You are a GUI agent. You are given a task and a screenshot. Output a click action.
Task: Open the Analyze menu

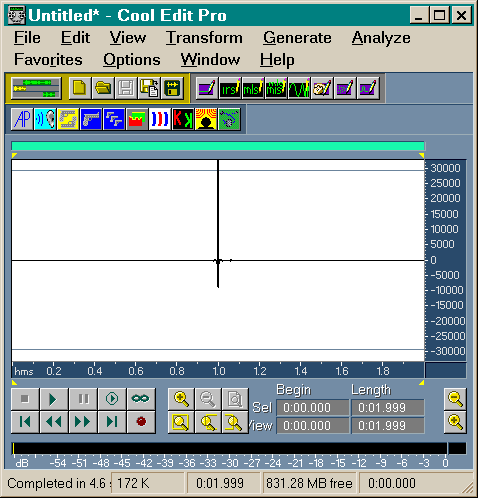pyautogui.click(x=381, y=38)
